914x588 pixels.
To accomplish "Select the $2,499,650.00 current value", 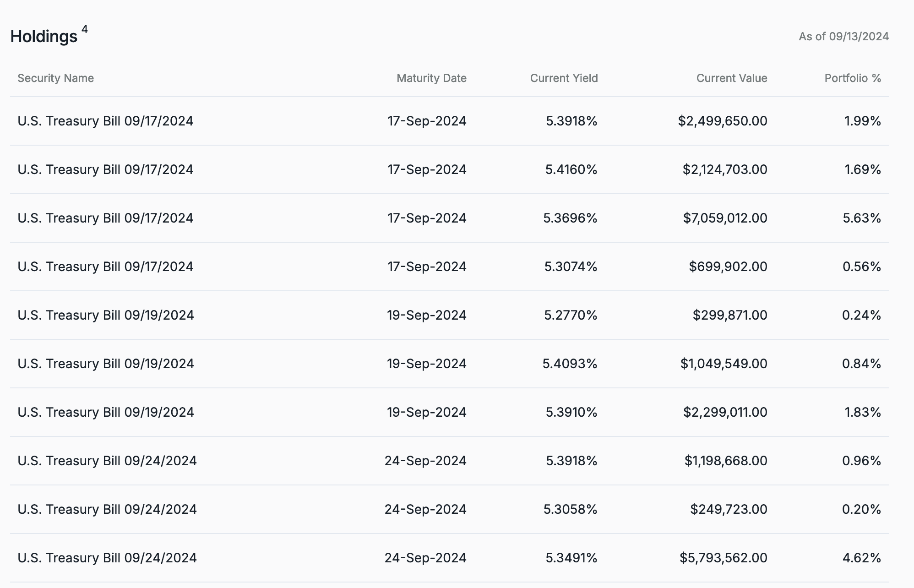I will pos(723,121).
